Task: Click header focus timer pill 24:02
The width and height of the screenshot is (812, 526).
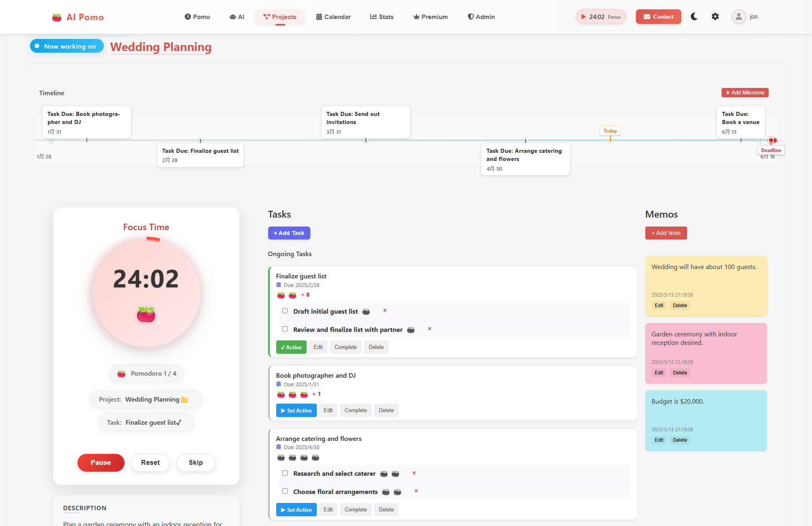Action: point(600,17)
